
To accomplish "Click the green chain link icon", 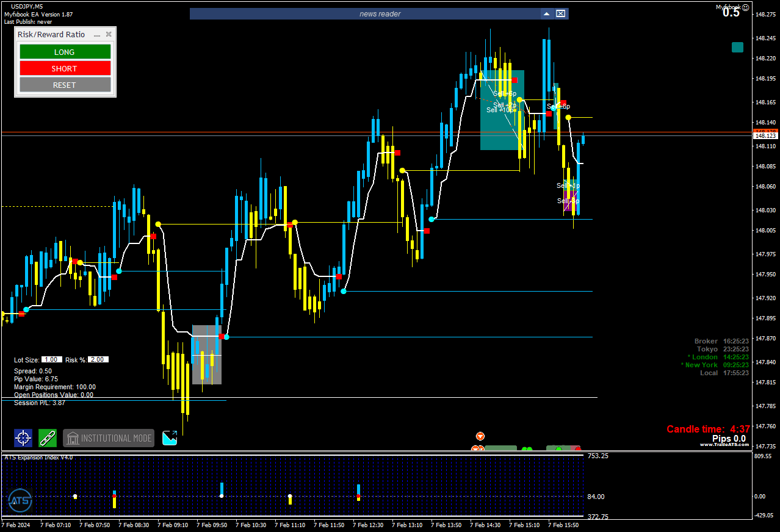I will coord(48,438).
